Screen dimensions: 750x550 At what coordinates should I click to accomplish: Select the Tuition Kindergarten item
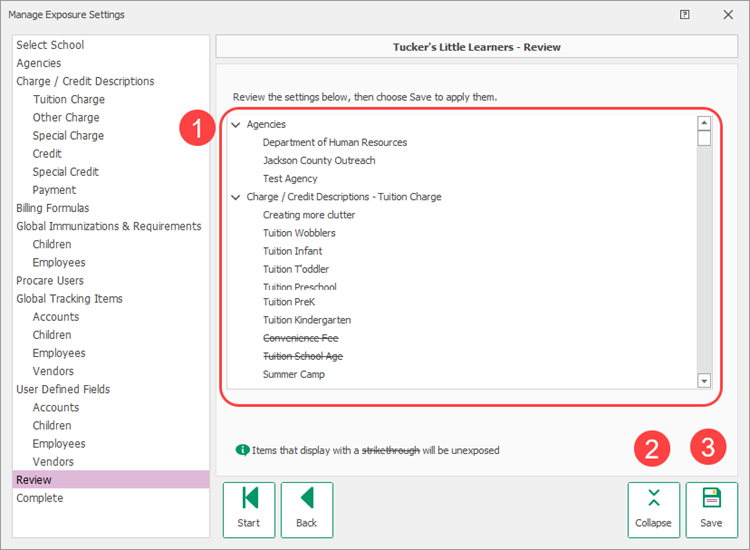307,320
